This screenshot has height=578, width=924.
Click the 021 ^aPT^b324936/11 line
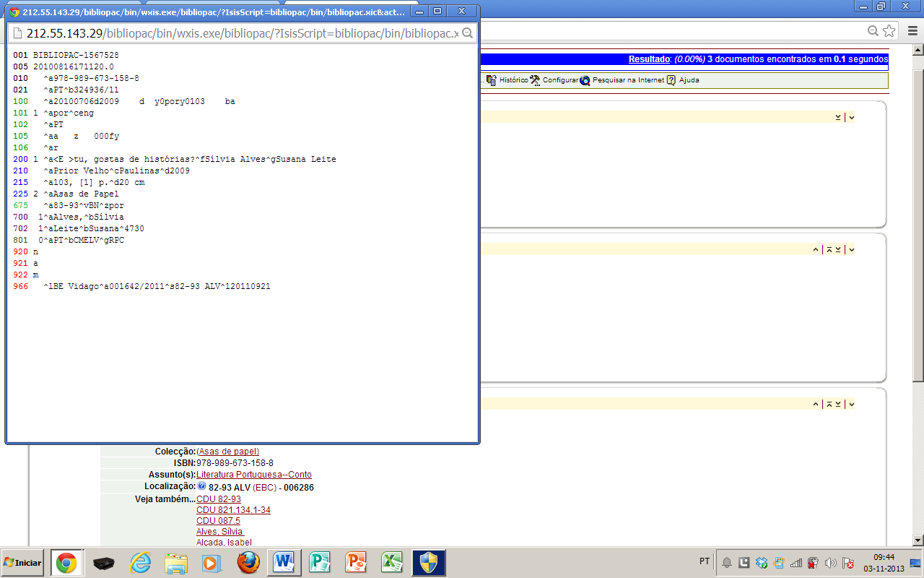click(66, 90)
